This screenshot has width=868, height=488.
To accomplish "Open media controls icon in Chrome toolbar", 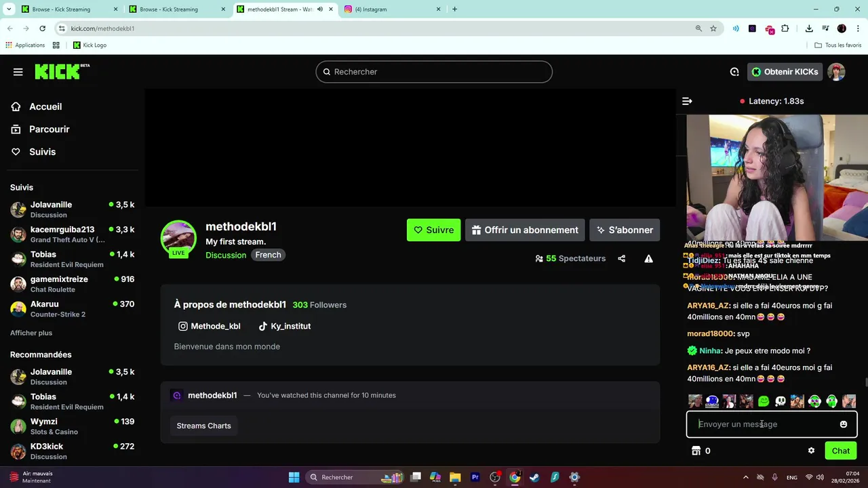I will [825, 28].
